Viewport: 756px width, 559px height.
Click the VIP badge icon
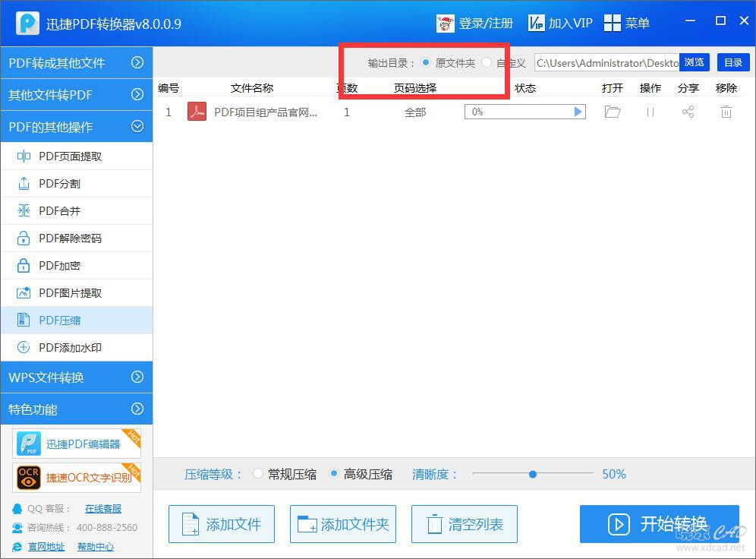536,23
